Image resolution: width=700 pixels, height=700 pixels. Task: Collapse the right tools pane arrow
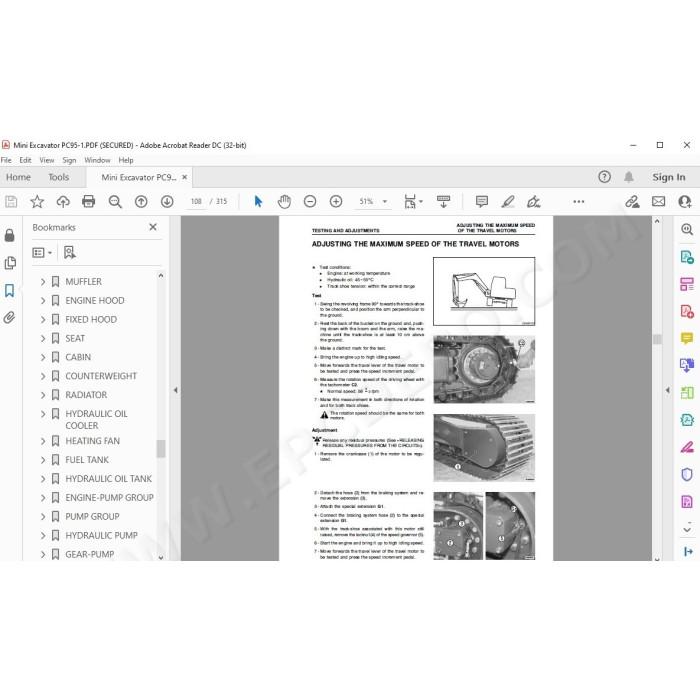[x=668, y=390]
